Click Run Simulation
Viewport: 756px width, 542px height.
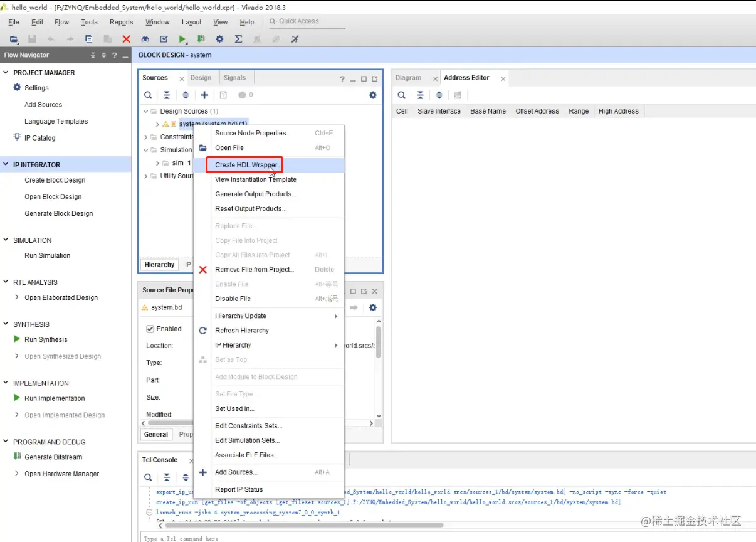pyautogui.click(x=48, y=255)
